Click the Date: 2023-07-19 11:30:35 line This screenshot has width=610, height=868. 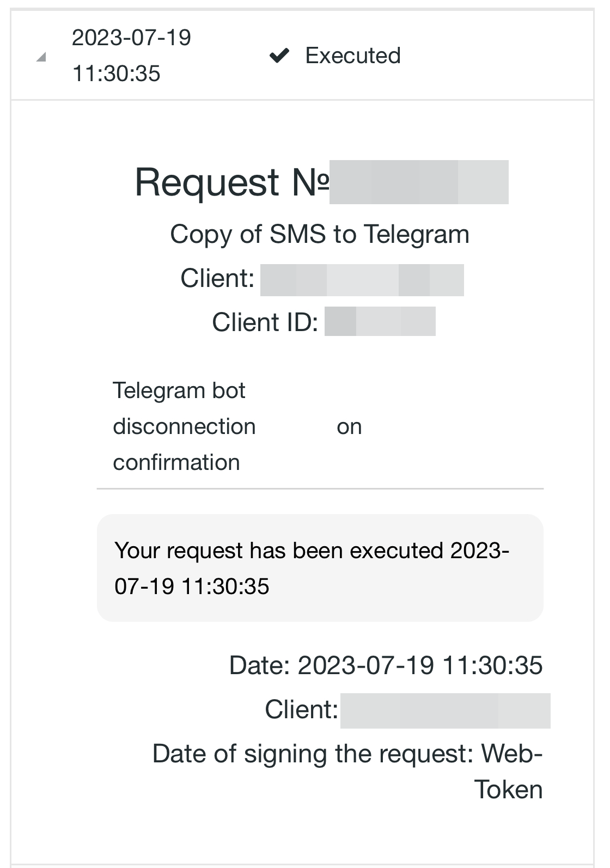pos(386,665)
